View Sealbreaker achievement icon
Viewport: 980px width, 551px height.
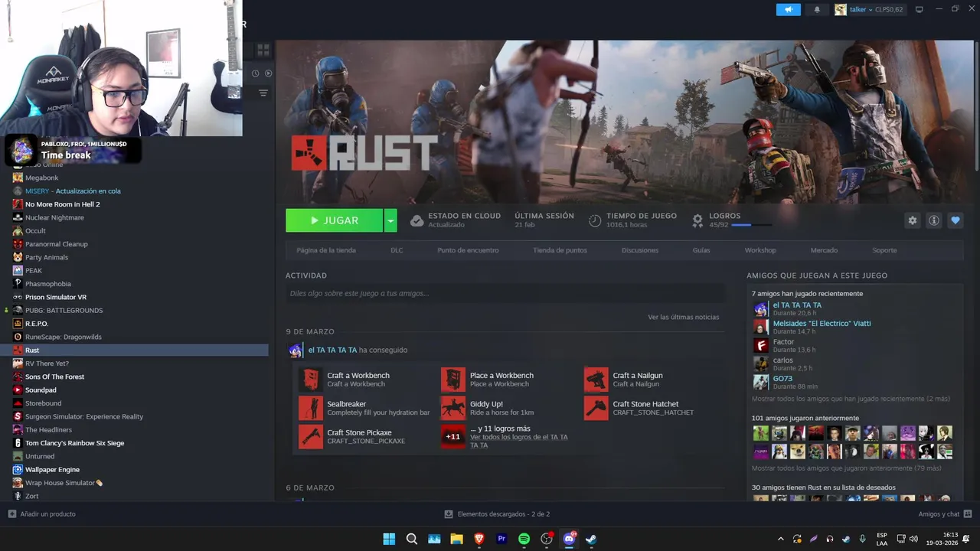pos(311,408)
